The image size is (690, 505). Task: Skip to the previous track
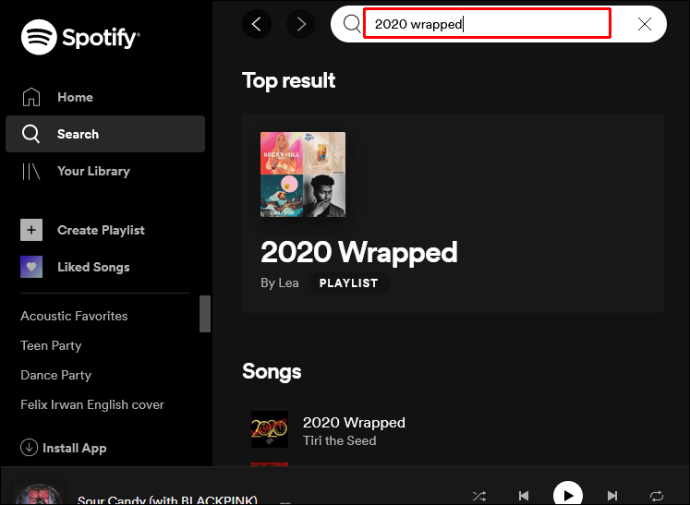523,496
